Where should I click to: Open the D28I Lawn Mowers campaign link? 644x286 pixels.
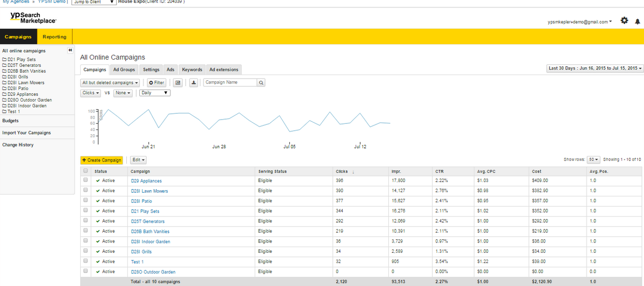click(x=149, y=191)
